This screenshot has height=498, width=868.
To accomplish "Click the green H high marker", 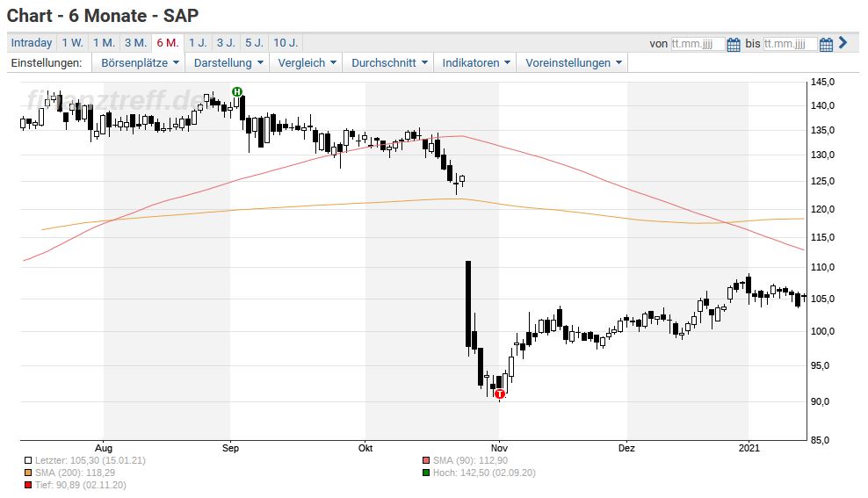I will coord(237,92).
